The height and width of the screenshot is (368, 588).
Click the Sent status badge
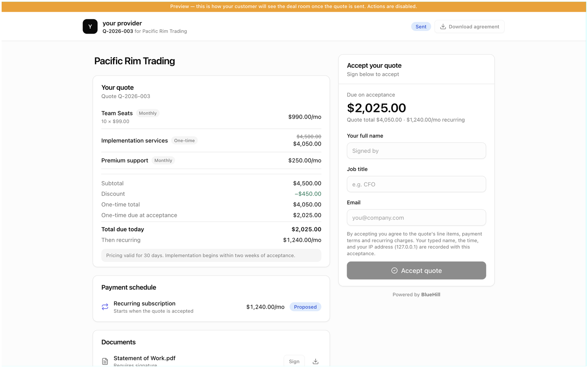[x=421, y=27]
